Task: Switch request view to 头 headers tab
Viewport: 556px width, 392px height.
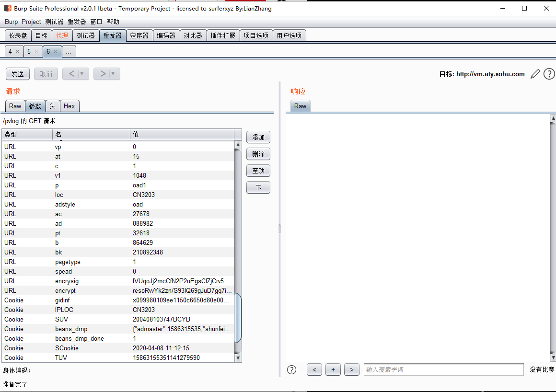Action: [x=52, y=106]
